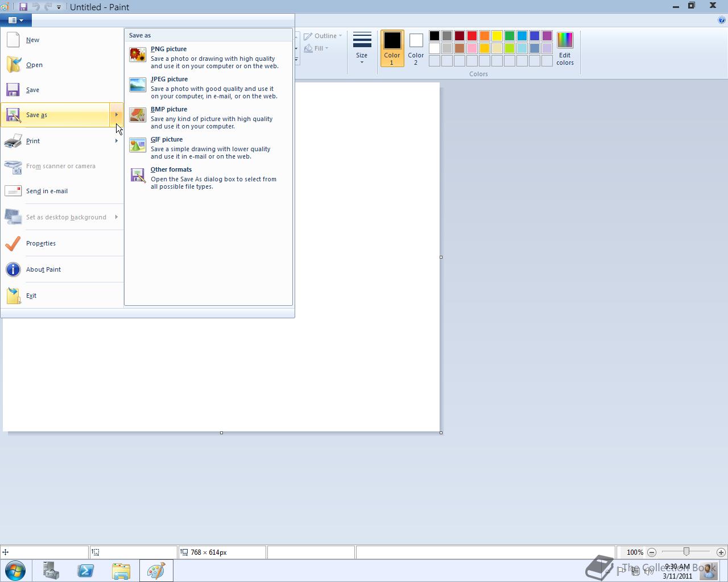Expand the Save as submenu arrow
Screen dimensions: 728x582
117,115
